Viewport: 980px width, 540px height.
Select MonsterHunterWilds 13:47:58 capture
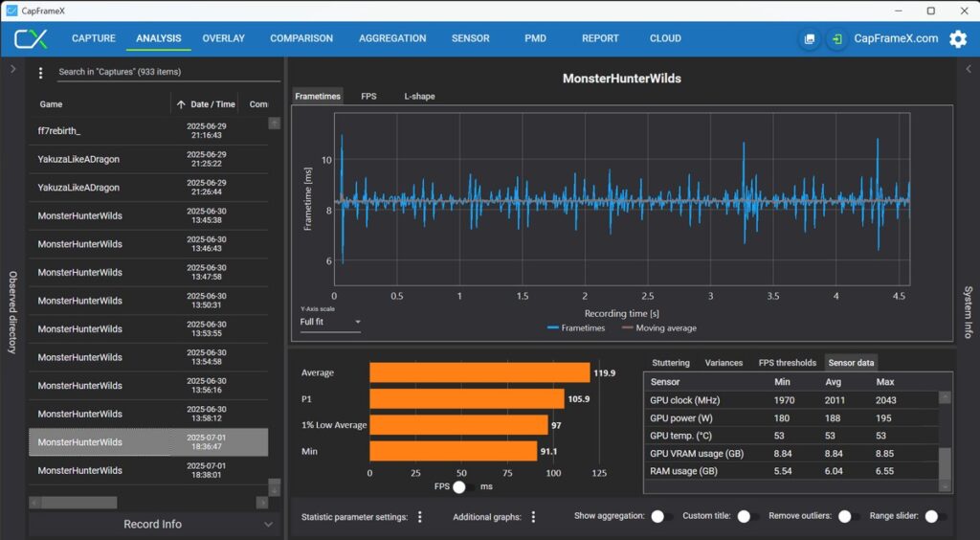pos(148,273)
